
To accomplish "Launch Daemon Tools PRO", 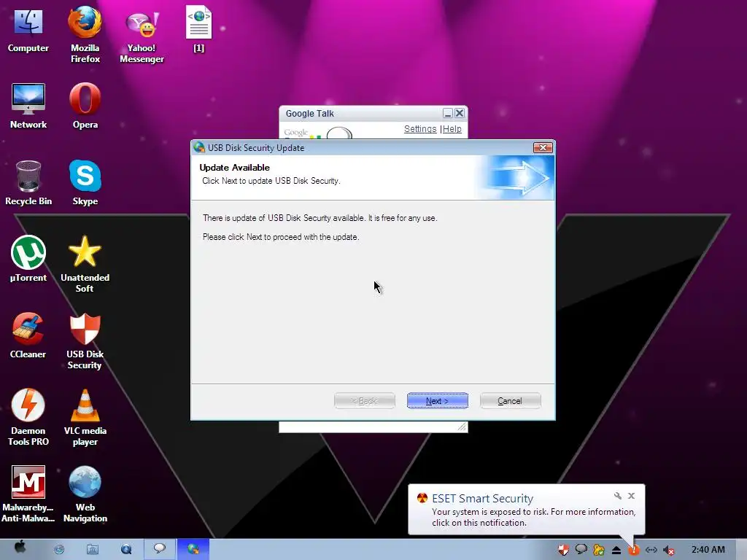I will coord(28,418).
